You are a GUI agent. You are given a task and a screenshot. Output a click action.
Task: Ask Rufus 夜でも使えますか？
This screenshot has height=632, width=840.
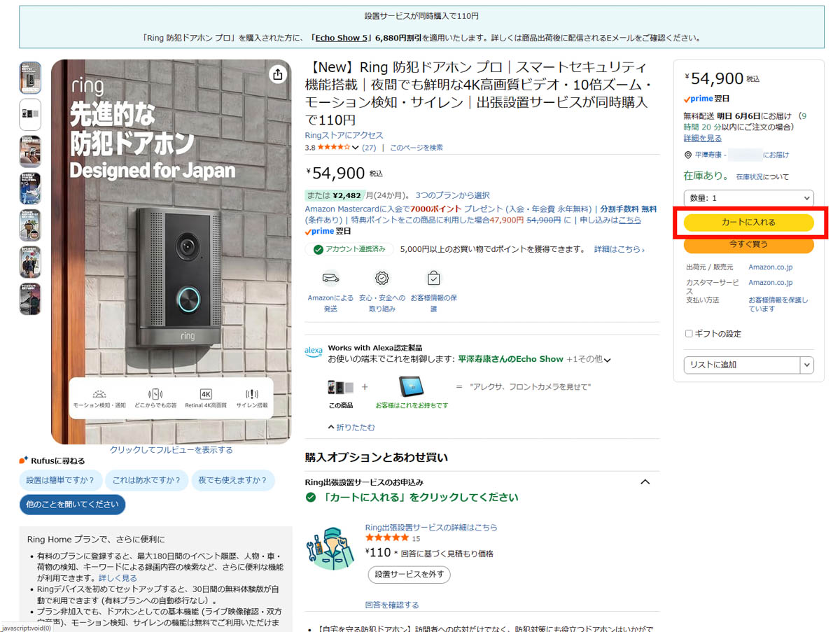(x=233, y=480)
